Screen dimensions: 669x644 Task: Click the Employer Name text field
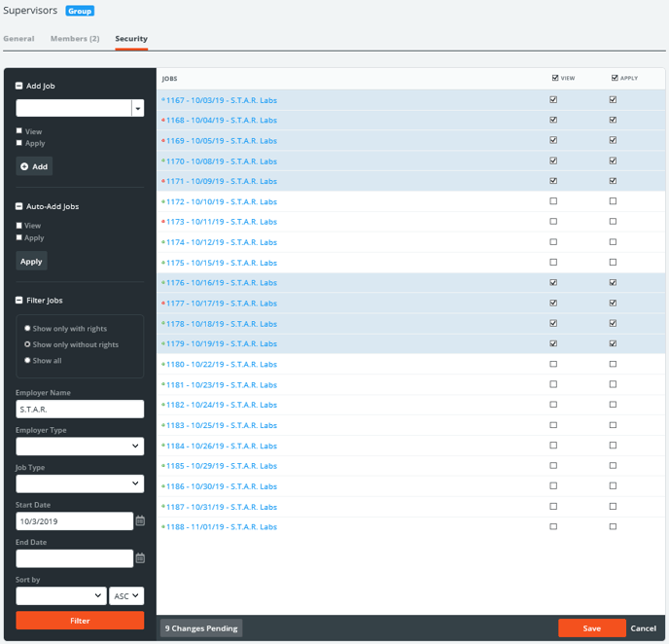80,410
